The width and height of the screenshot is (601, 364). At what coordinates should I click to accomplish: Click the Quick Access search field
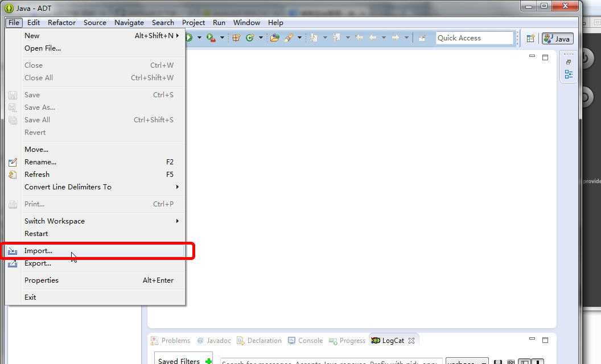(475, 38)
